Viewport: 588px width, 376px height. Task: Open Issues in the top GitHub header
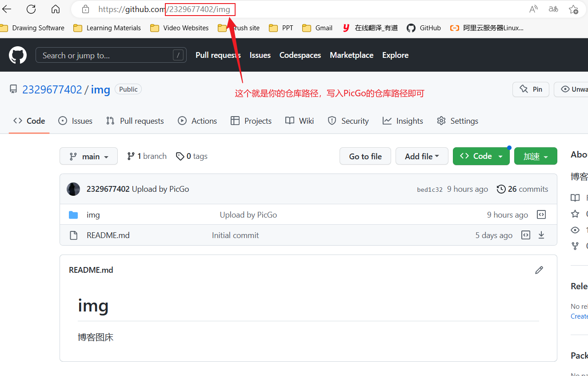[260, 55]
